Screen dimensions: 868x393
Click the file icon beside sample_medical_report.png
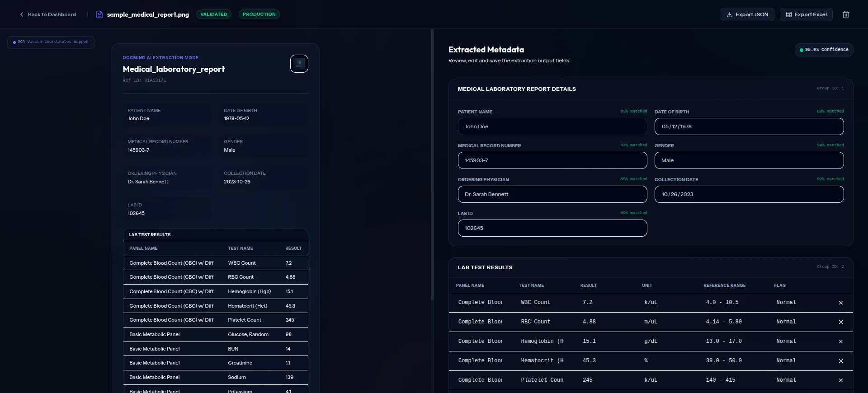pyautogui.click(x=99, y=14)
